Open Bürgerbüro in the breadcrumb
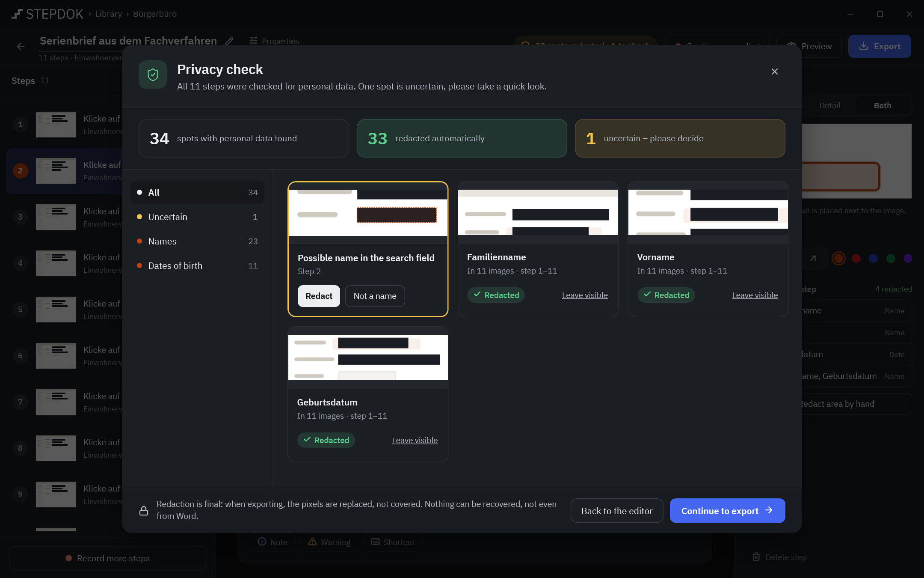The height and width of the screenshot is (578, 924). coord(154,14)
